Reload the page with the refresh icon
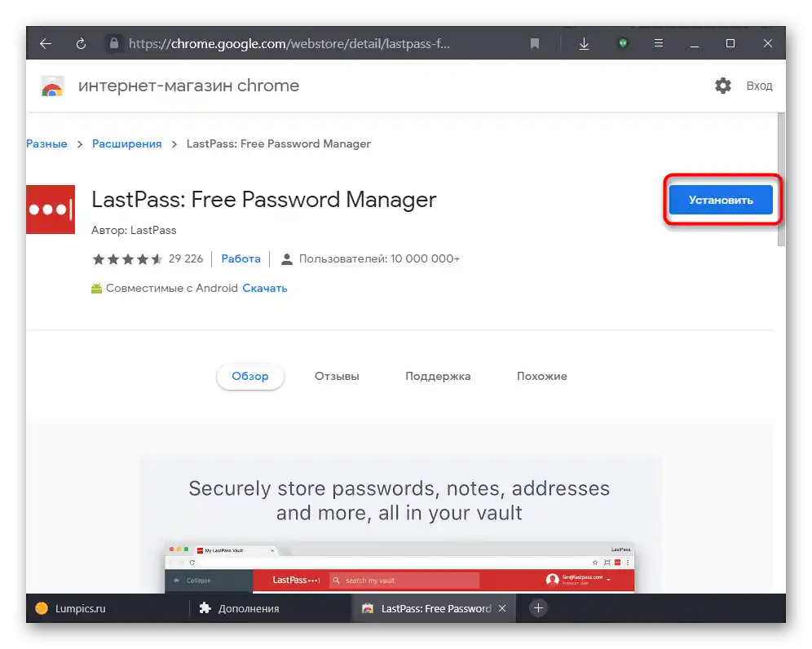Viewport: 812px width, 649px height. 81,43
